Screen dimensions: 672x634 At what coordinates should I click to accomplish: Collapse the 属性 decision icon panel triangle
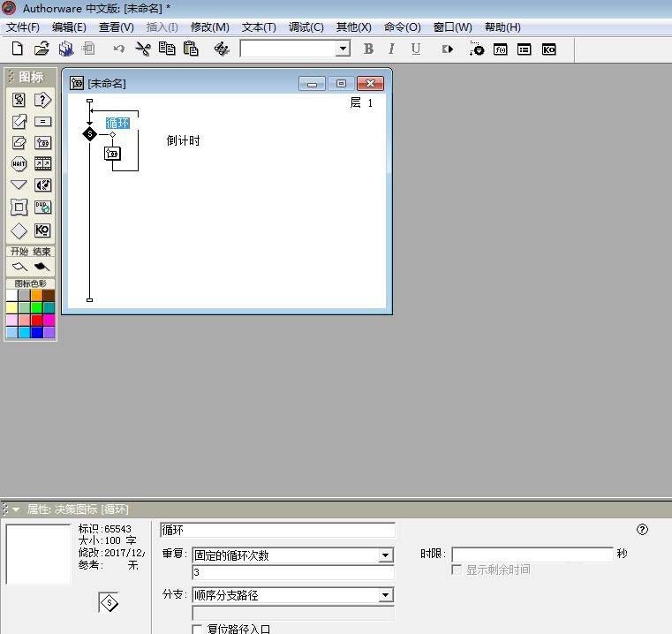16,509
